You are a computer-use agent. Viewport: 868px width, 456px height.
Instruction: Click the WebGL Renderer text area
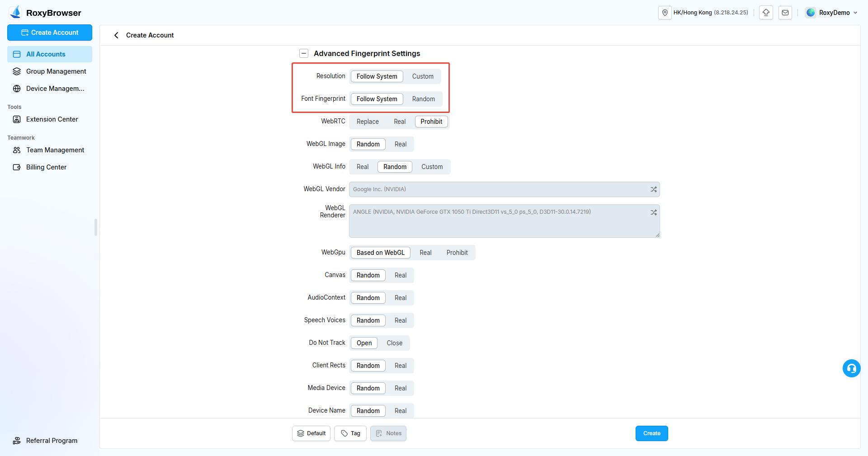[x=504, y=221]
